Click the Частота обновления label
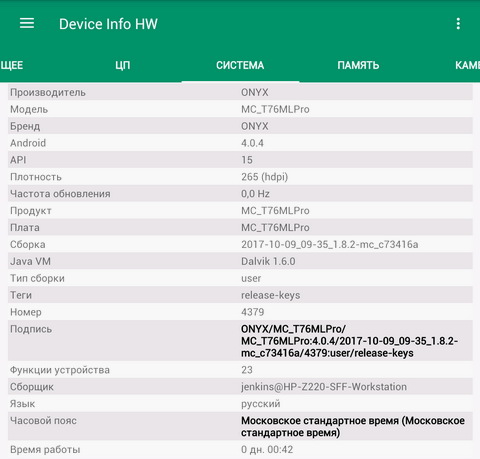The width and height of the screenshot is (480, 459). tap(60, 194)
